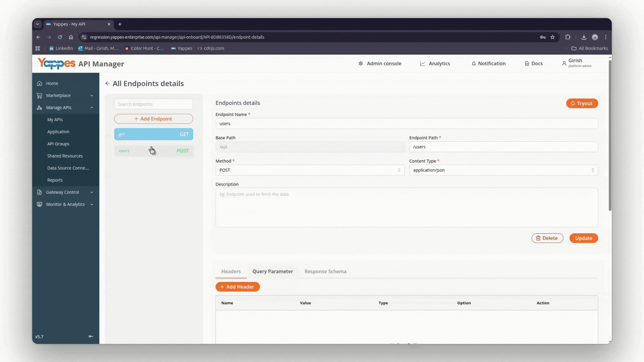This screenshot has width=644, height=362.
Task: Open site information icon in address bar
Action: tap(84, 37)
